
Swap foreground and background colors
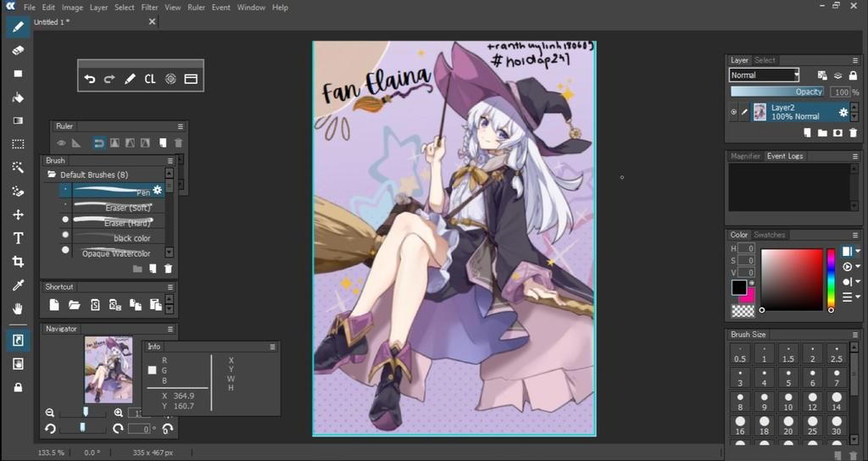[751, 283]
